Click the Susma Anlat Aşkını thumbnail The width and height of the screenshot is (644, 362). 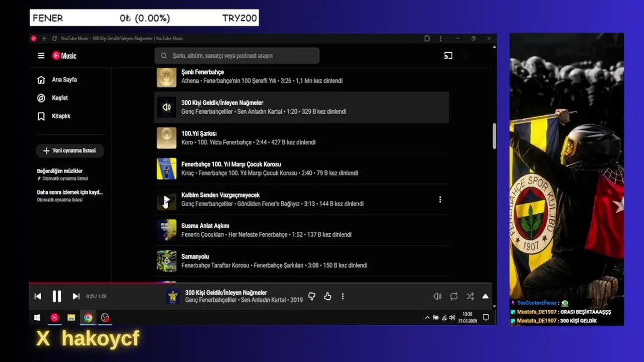tap(167, 230)
